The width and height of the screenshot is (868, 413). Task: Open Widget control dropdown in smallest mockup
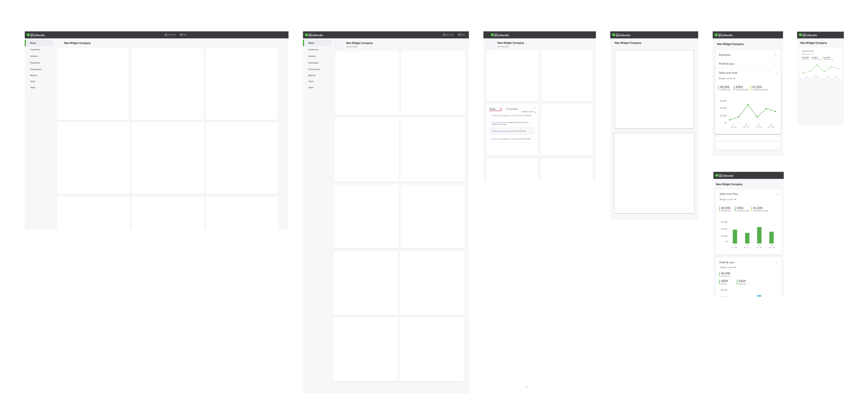807,54
